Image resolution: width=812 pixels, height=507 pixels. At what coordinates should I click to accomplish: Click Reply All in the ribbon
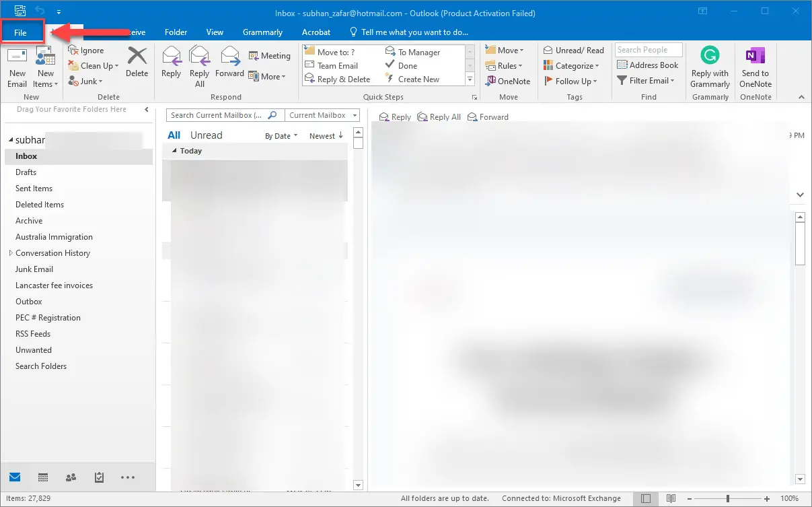coord(200,67)
